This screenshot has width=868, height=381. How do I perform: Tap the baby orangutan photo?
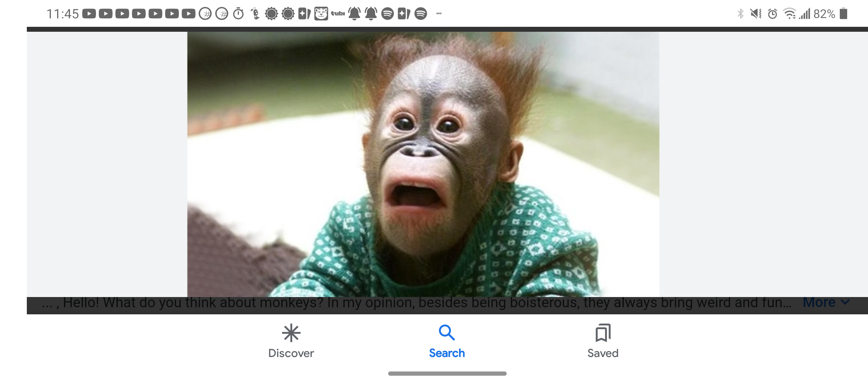[x=423, y=164]
